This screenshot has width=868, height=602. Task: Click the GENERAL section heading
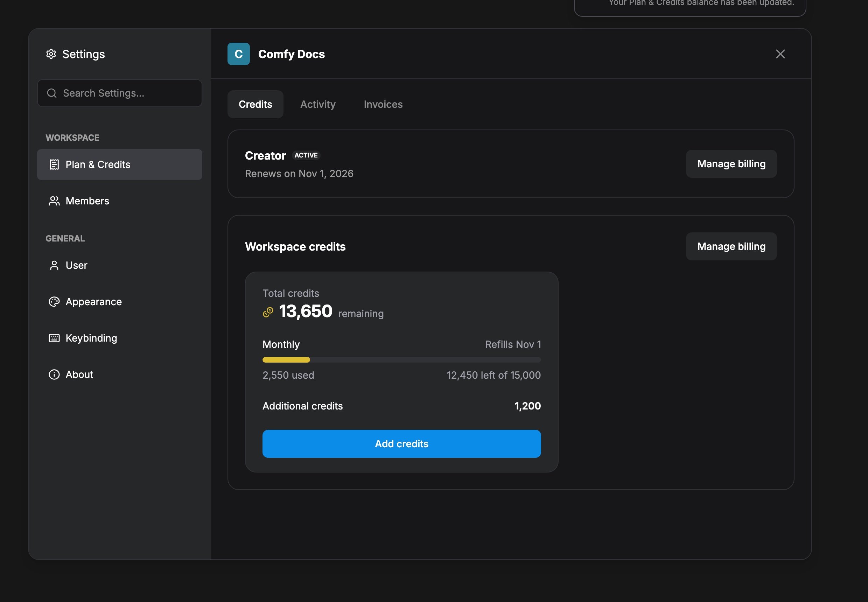tap(65, 238)
